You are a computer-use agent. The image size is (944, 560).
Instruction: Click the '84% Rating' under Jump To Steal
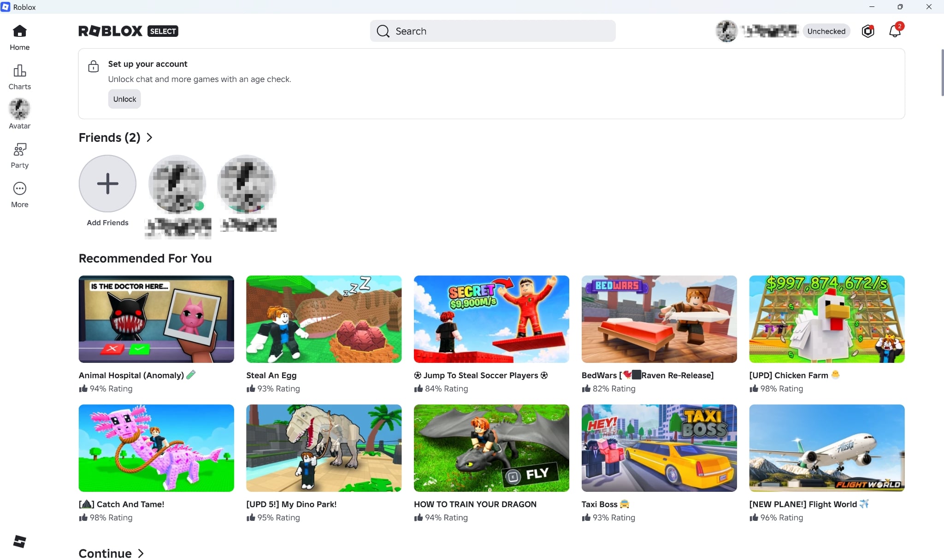(441, 389)
